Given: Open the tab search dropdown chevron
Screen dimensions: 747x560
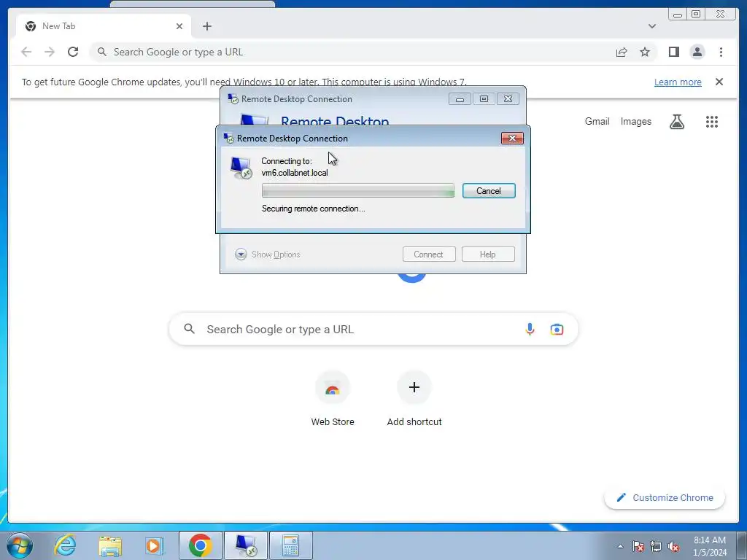Looking at the screenshot, I should point(651,26).
